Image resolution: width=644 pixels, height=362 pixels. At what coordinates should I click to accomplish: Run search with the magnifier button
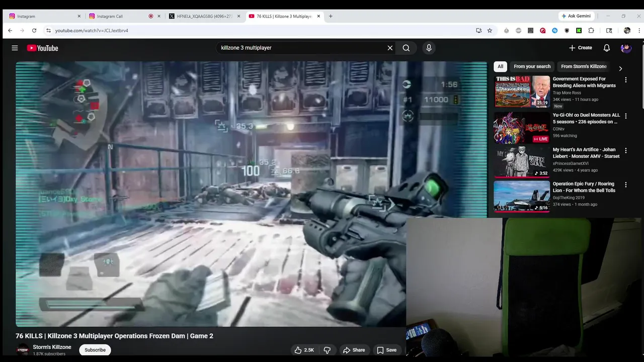pyautogui.click(x=406, y=48)
